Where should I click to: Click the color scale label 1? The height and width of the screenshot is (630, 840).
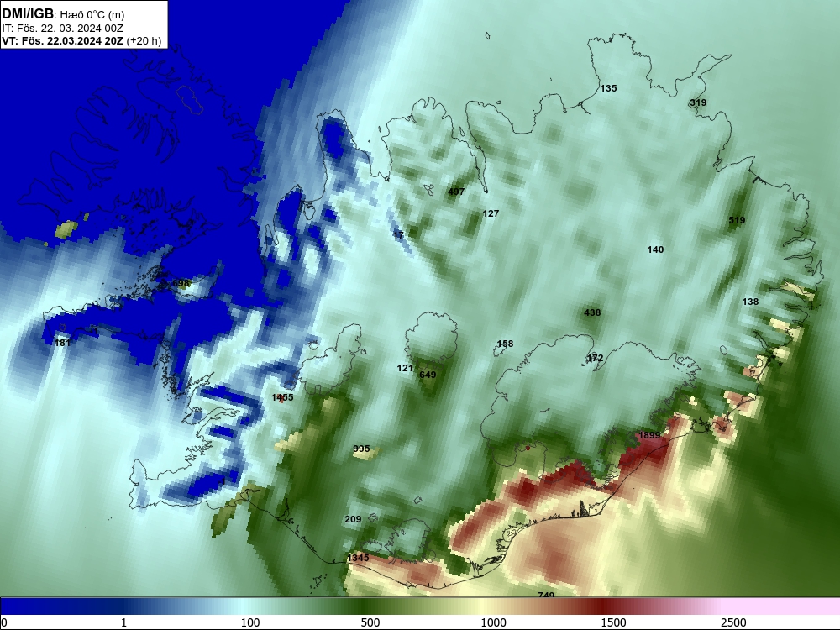pos(123,622)
